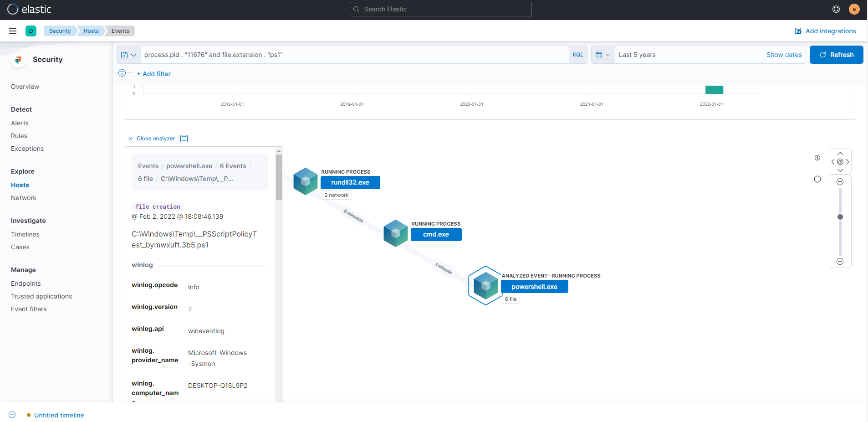Click the Close analyzer link

155,139
